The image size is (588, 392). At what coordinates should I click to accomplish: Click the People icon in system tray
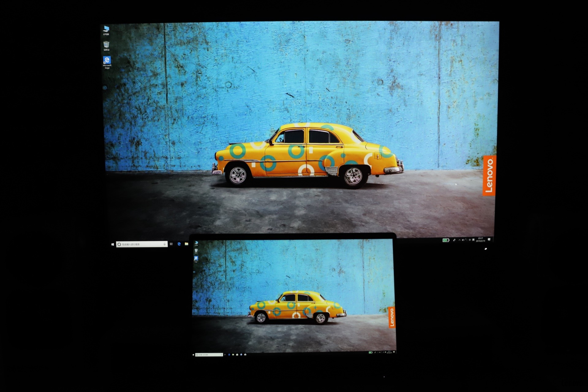coord(454,240)
